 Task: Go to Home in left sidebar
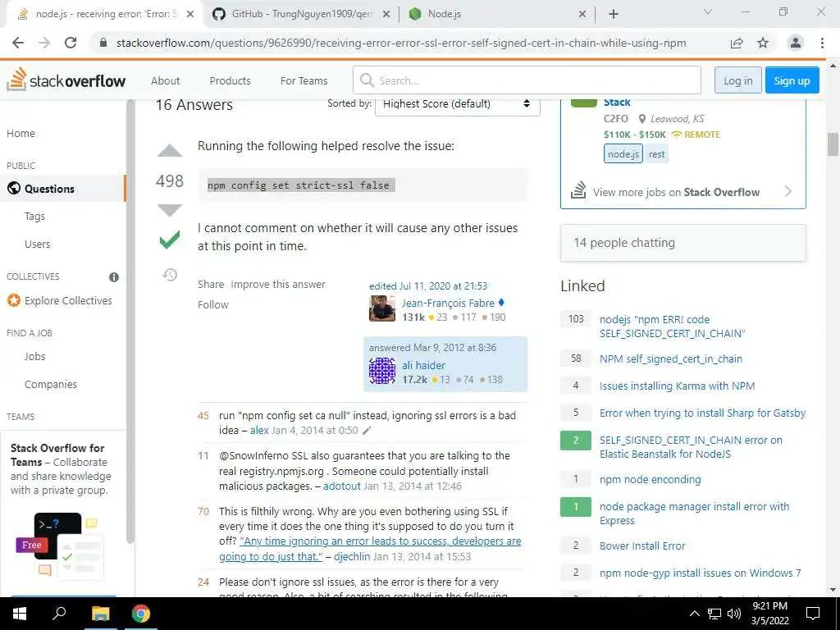(x=21, y=134)
